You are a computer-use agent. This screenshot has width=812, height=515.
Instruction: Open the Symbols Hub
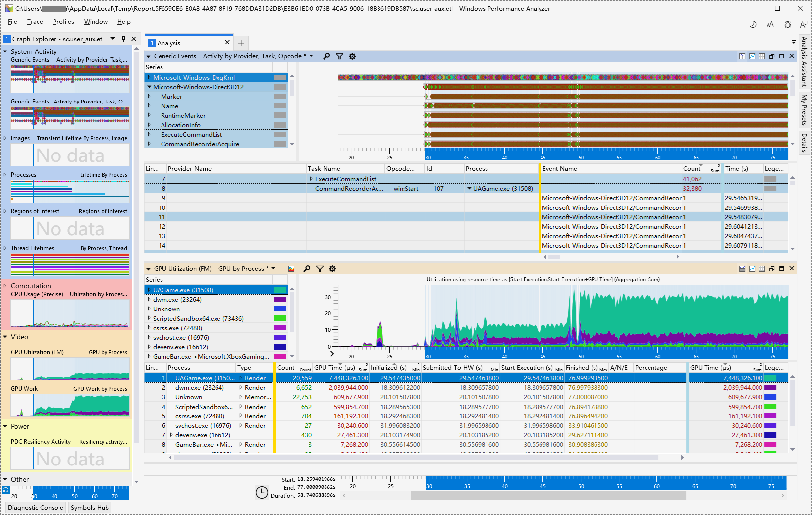(x=89, y=507)
